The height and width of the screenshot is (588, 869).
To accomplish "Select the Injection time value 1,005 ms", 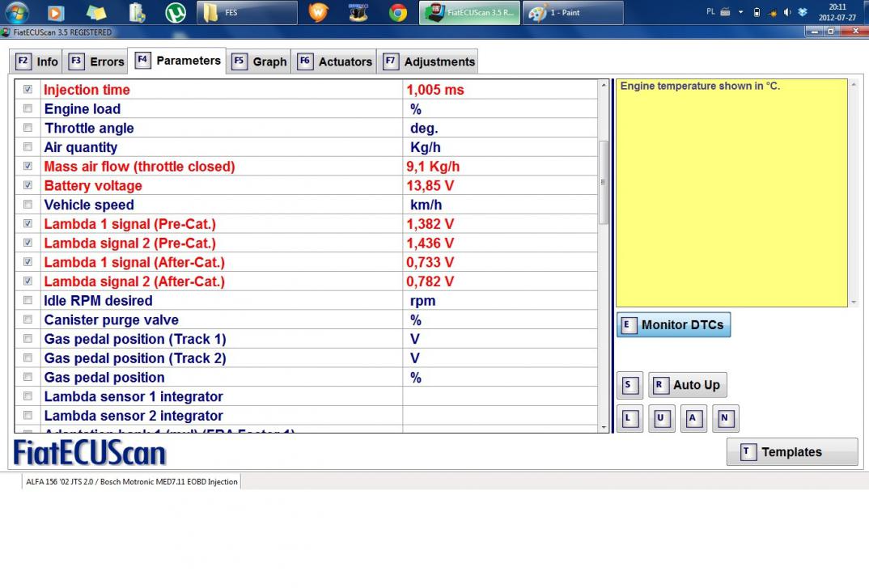I will click(435, 90).
